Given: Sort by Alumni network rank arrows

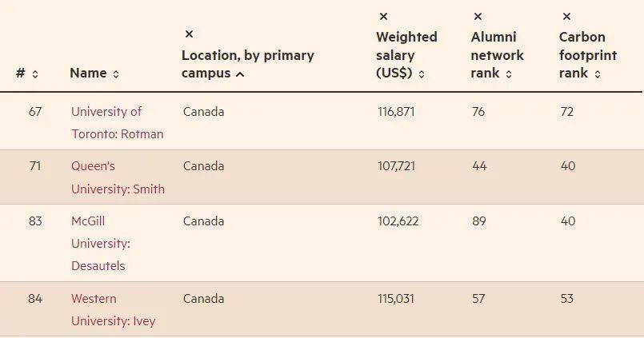Looking at the screenshot, I should 509,74.
